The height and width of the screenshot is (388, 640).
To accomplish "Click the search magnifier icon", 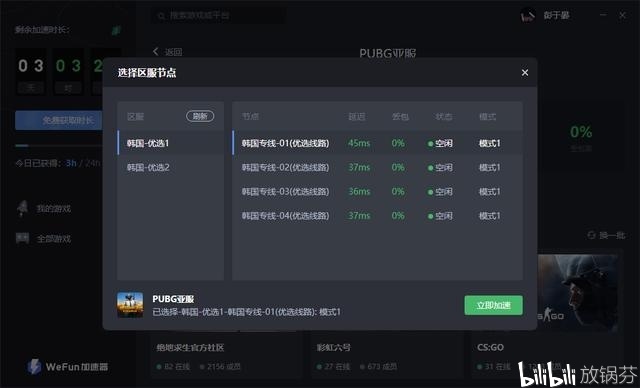I will tap(162, 16).
